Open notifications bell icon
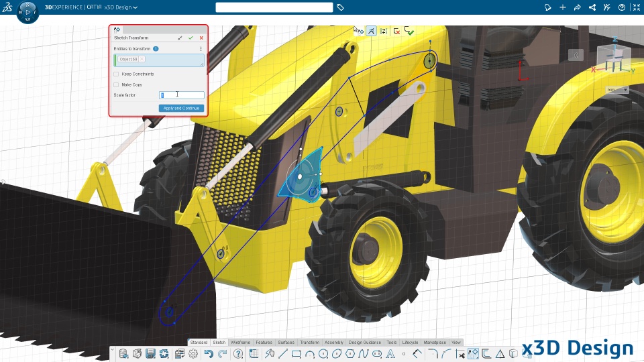This screenshot has width=644, height=362. (x=547, y=7)
